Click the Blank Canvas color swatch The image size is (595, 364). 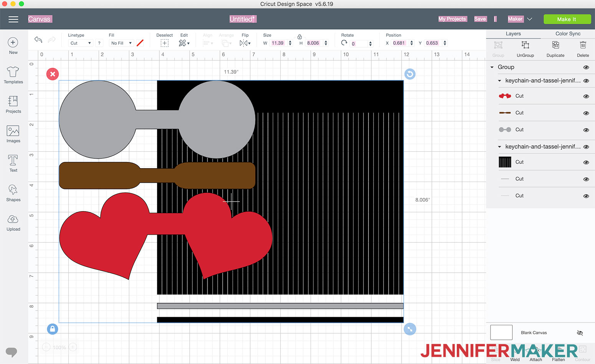click(x=501, y=333)
